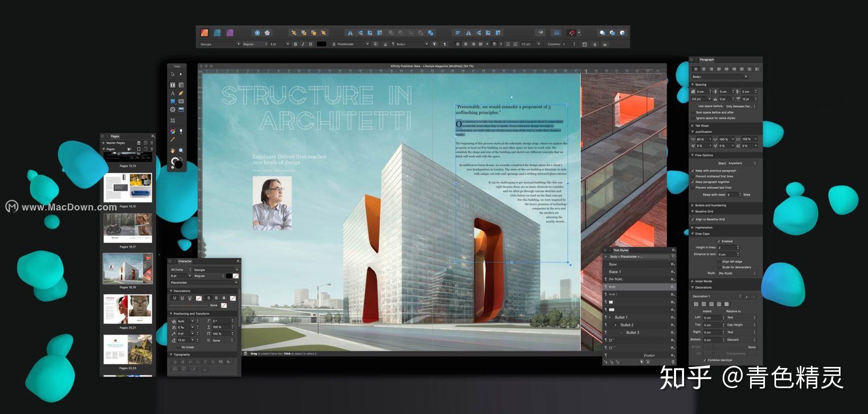Select the Crop tool

tap(172, 121)
